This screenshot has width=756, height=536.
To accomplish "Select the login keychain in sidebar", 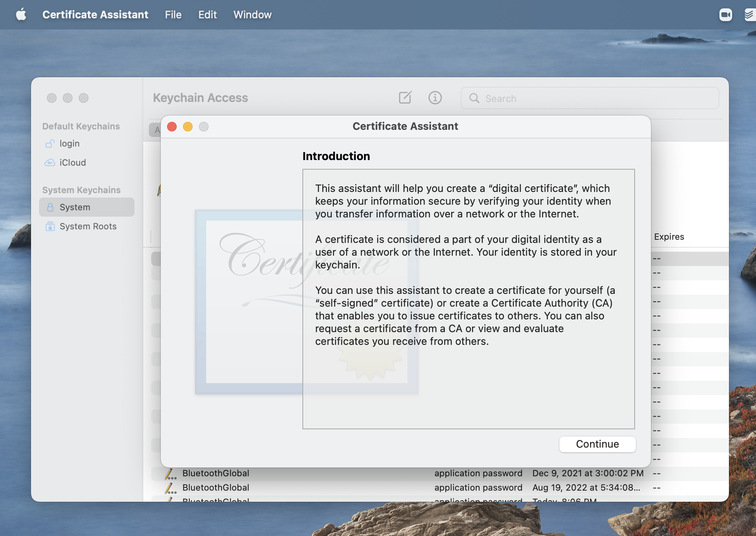I will [87, 143].
